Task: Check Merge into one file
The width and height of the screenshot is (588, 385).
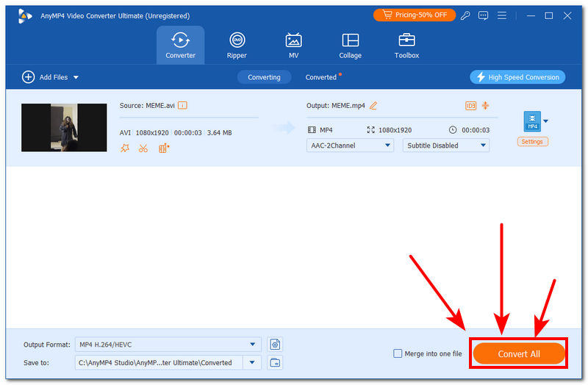Action: [398, 353]
